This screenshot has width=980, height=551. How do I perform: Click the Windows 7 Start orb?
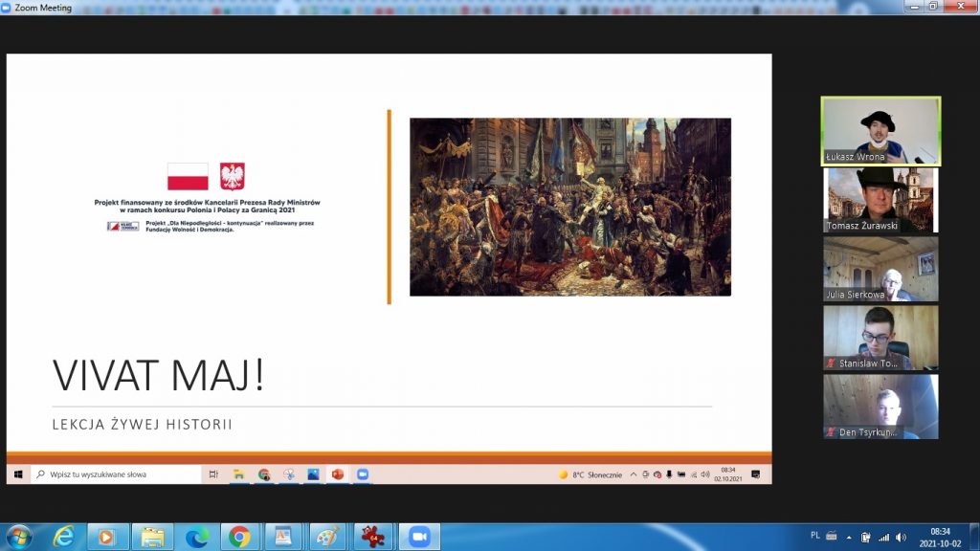(x=19, y=537)
